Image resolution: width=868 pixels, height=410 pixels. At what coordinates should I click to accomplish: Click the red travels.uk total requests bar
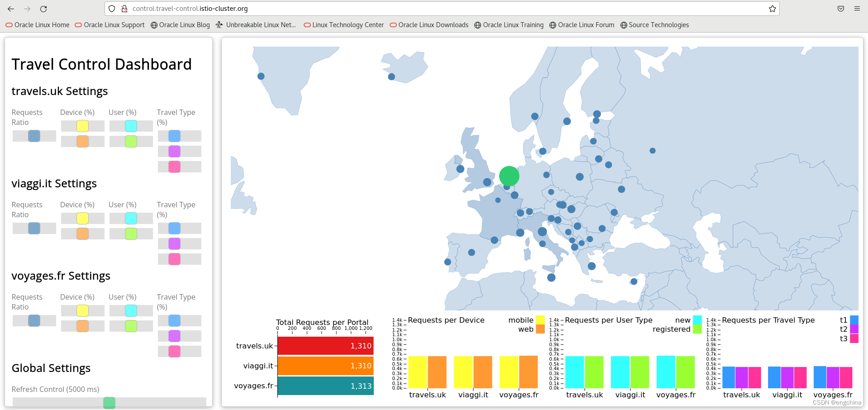coord(325,346)
